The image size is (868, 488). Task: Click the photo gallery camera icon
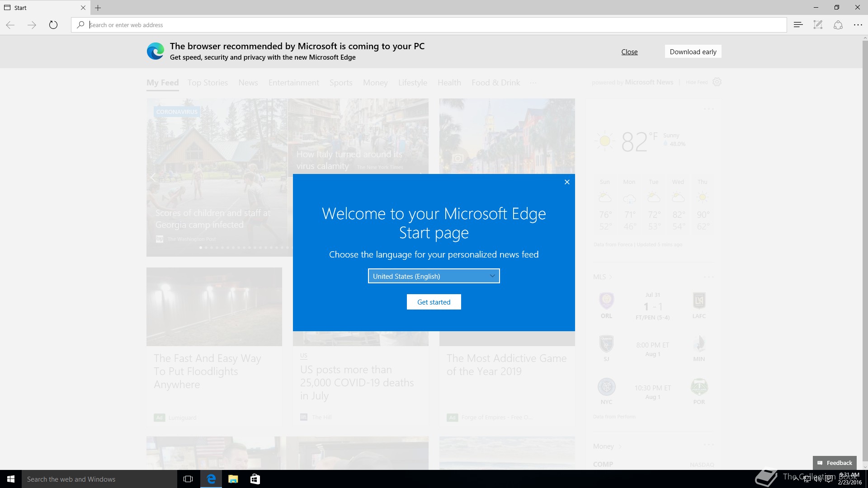pos(458,158)
